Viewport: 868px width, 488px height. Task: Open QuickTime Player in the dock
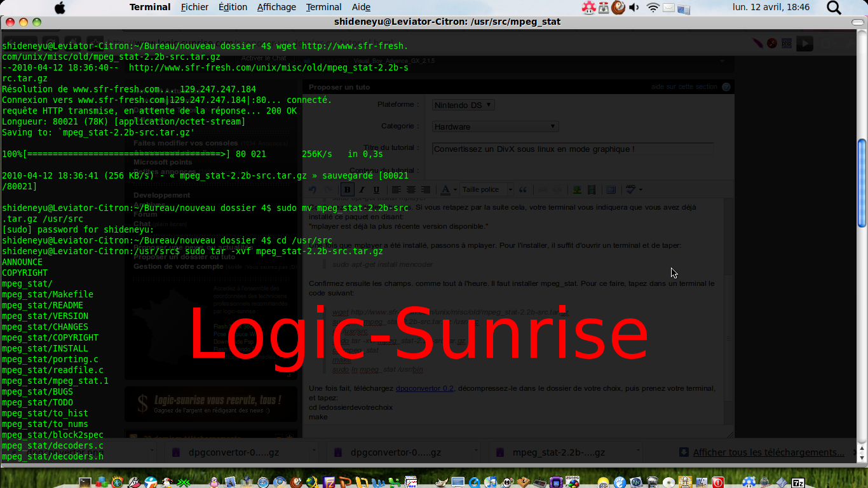pyautogui.click(x=474, y=482)
